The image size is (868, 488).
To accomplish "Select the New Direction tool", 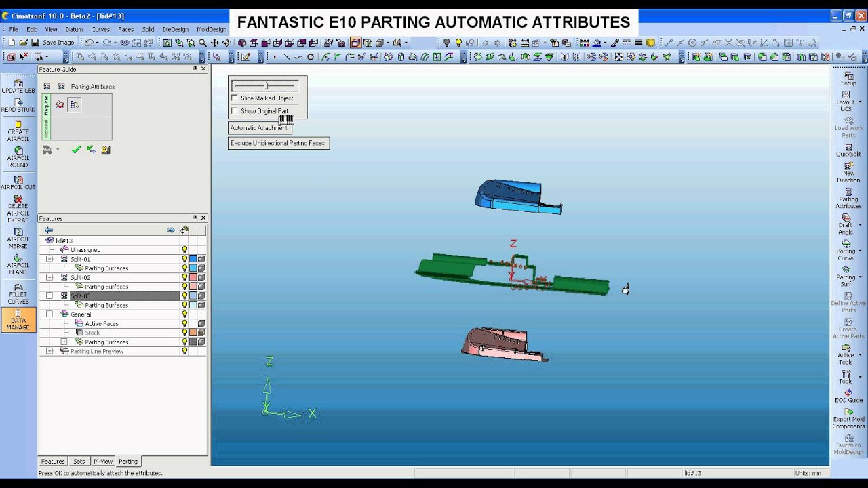I will click(848, 173).
